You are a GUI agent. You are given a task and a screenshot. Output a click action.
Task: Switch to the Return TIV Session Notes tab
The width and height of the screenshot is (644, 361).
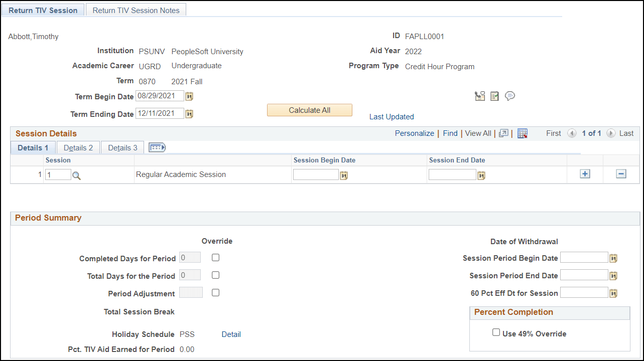point(136,10)
